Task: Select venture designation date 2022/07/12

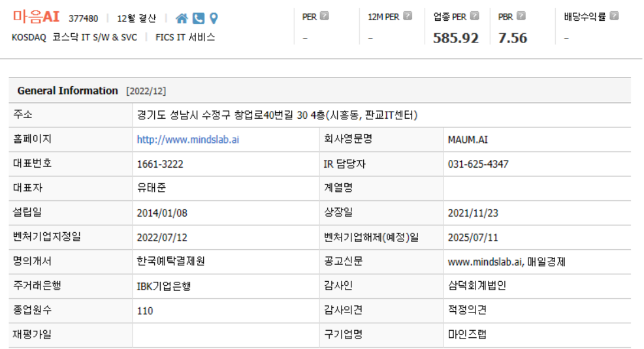Action: 162,238
